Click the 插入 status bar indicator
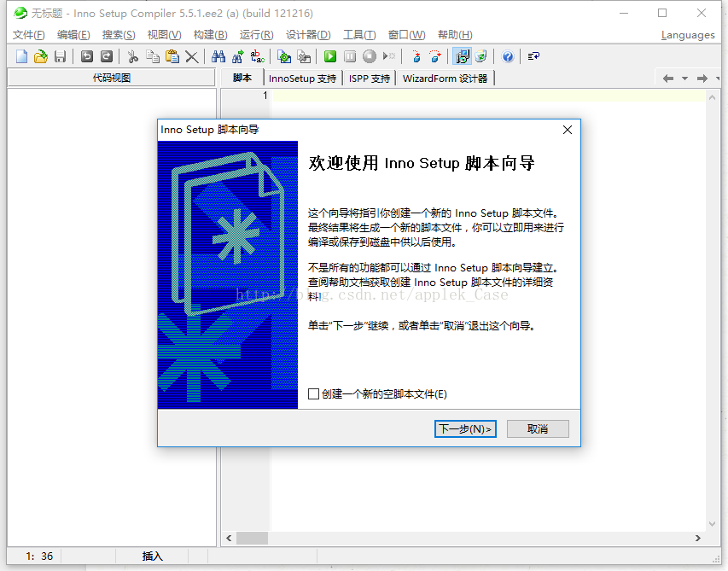The width and height of the screenshot is (728, 571). pos(152,556)
